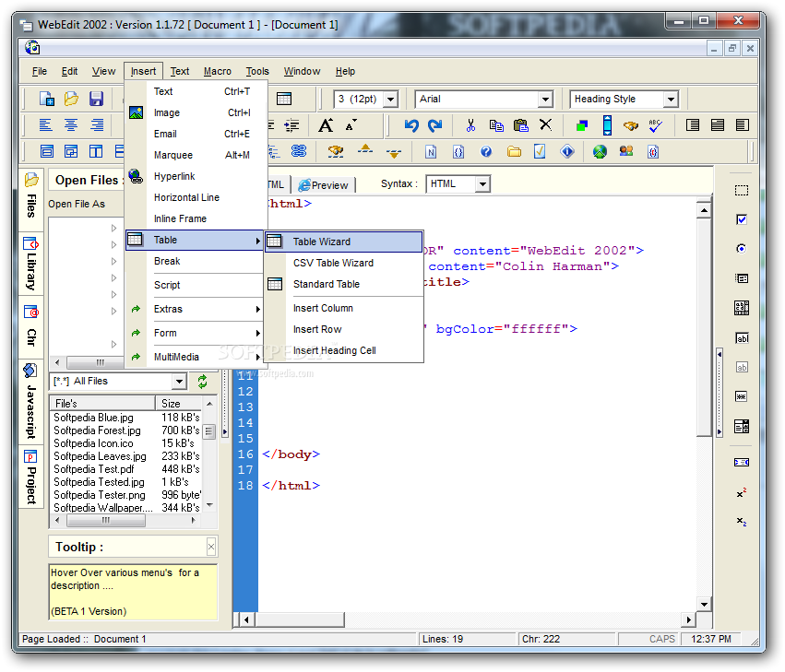Click the Redo arrow icon
Image resolution: width=785 pixels, height=672 pixels.
click(x=435, y=125)
